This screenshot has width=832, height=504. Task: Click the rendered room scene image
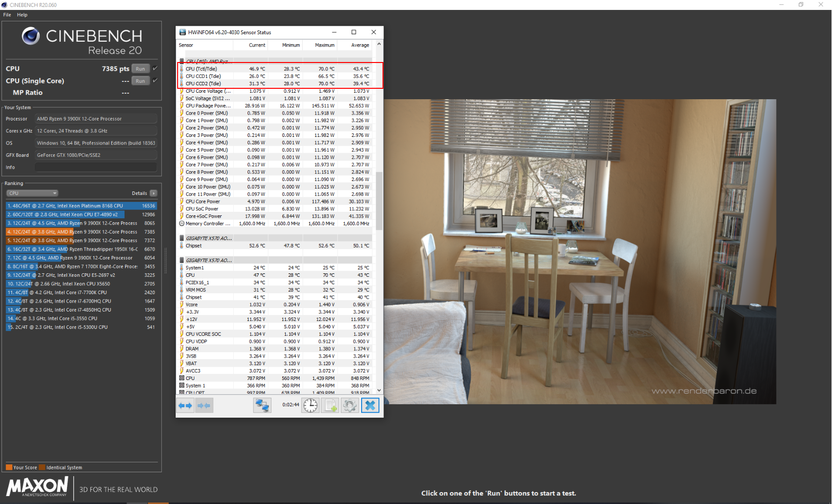pos(579,252)
